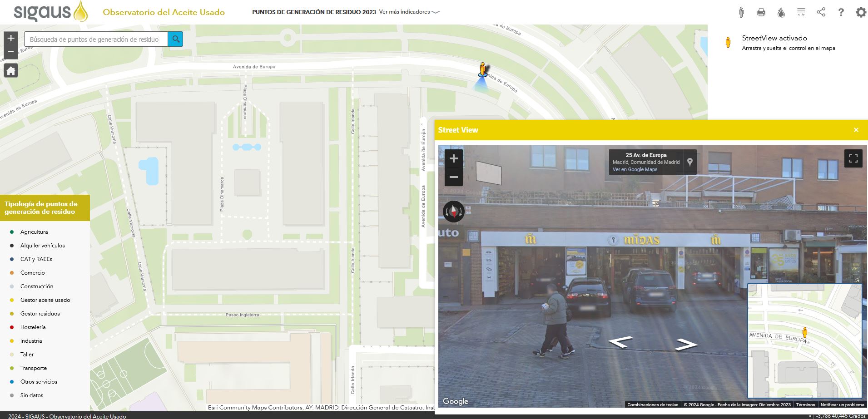Open help with the question mark icon
The height and width of the screenshot is (419, 868).
[841, 12]
